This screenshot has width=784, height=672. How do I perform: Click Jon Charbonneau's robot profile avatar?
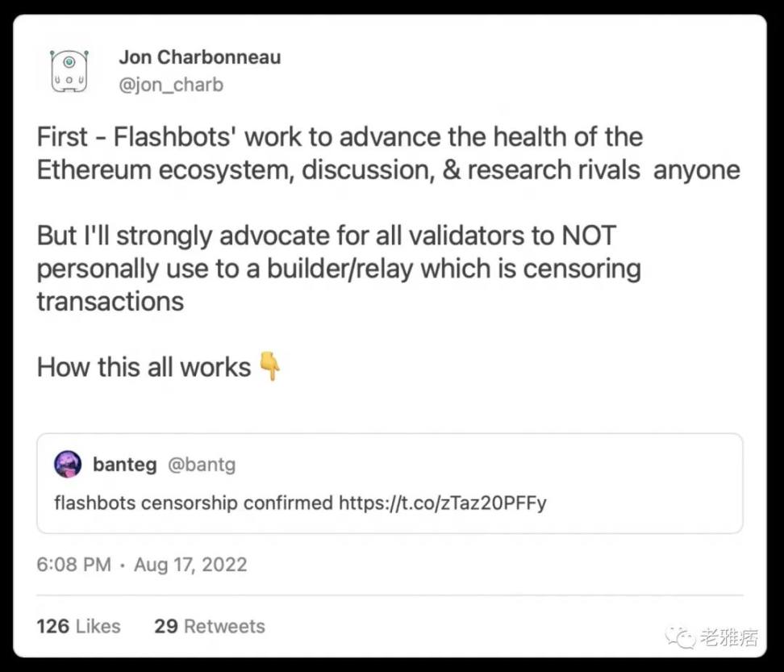[69, 69]
